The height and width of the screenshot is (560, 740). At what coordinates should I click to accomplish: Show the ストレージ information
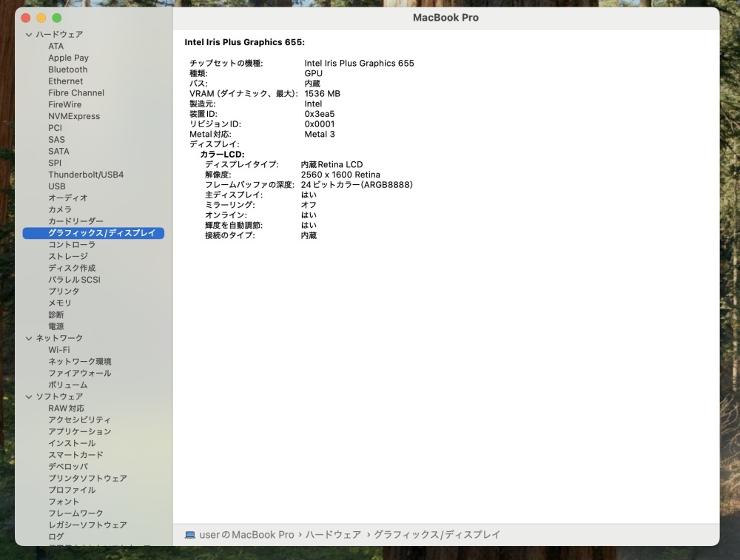pyautogui.click(x=68, y=256)
